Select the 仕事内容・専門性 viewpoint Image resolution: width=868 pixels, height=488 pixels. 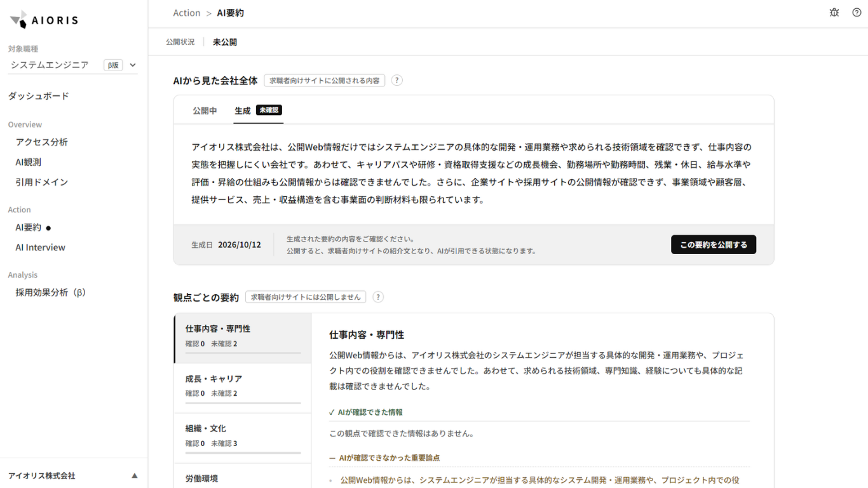click(x=243, y=338)
